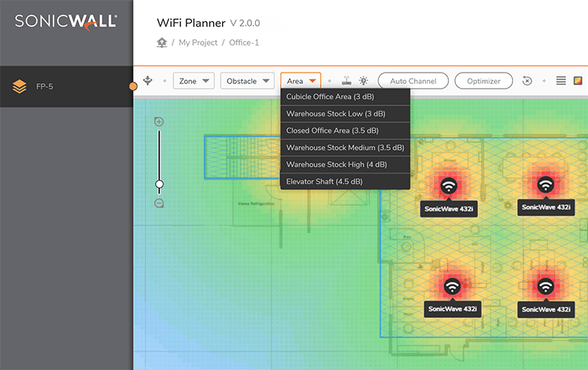Click the top-right SonicWave 432i label
Screen dimensions: 588x370
546,207
